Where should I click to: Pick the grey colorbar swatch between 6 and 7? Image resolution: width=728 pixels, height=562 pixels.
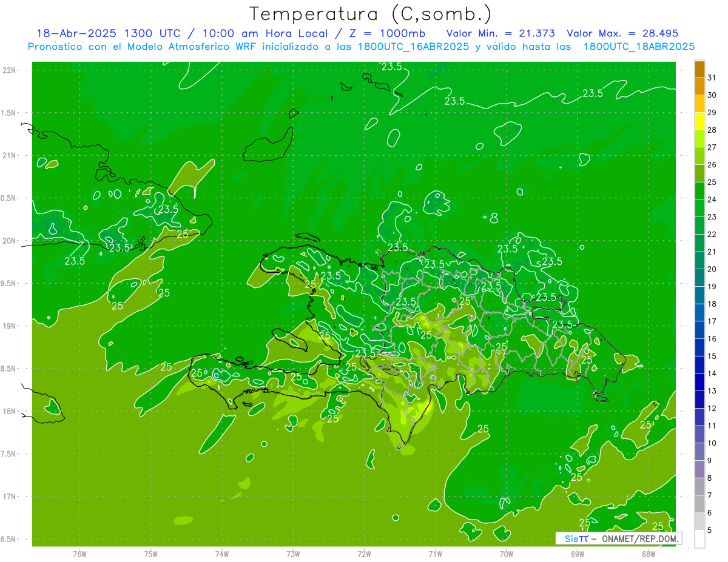699,504
